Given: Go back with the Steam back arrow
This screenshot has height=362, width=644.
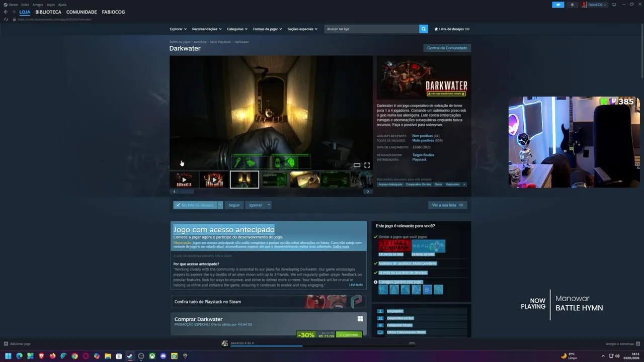Looking at the screenshot, I should point(6,12).
